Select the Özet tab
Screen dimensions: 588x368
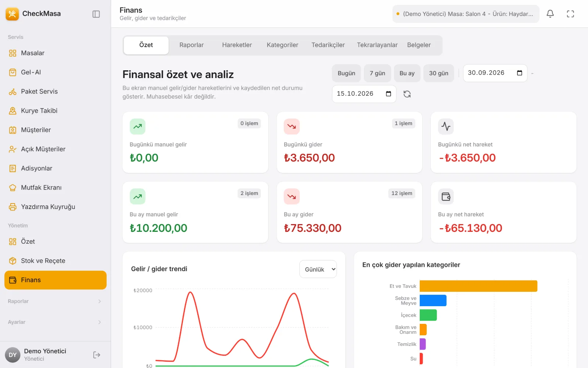pyautogui.click(x=146, y=45)
